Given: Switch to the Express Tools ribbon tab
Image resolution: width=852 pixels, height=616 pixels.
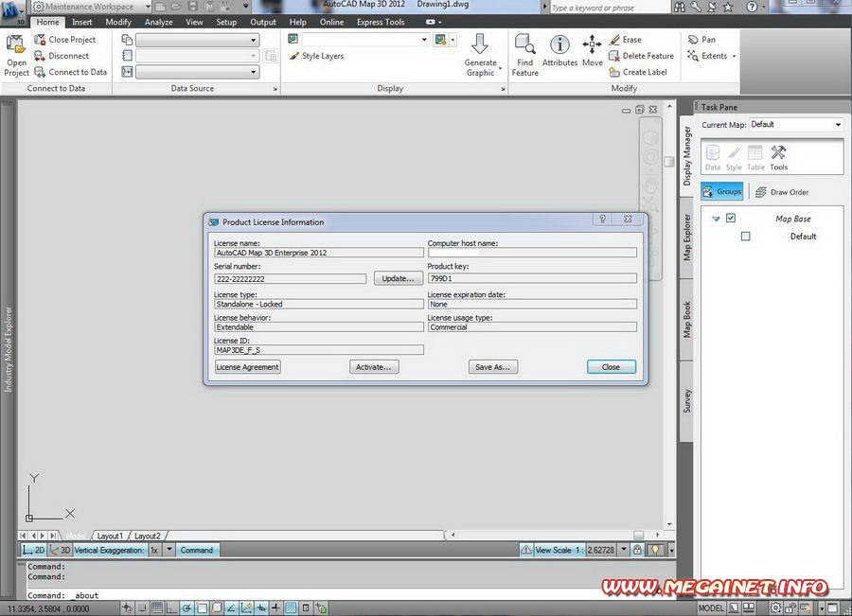Looking at the screenshot, I should [381, 23].
